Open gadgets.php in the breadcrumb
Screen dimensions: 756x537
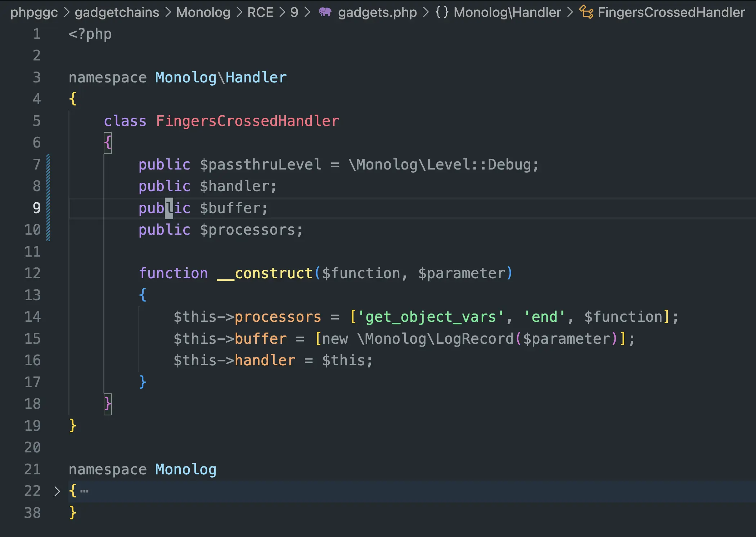pyautogui.click(x=377, y=12)
